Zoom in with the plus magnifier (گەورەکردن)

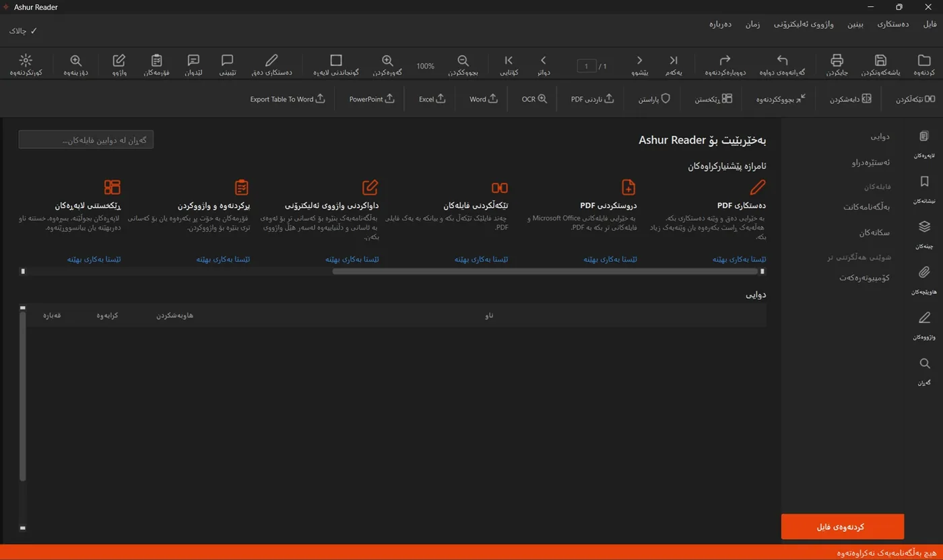click(387, 65)
